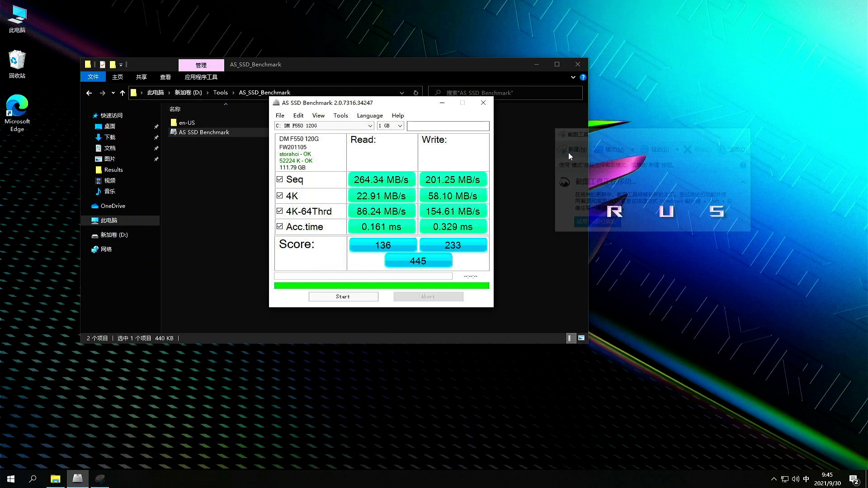The image size is (868, 488).
Task: Open quick access toolbar customize dropdown
Action: [121, 65]
